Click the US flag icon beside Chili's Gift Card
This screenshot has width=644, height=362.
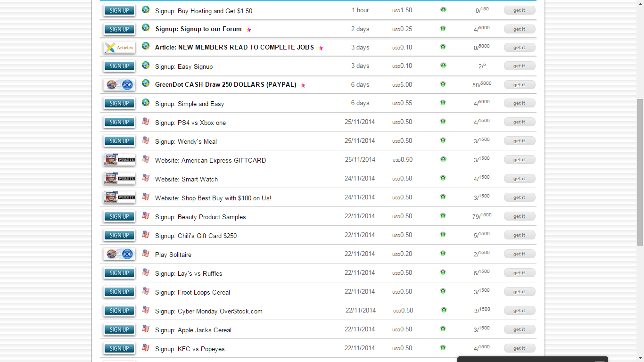146,234
